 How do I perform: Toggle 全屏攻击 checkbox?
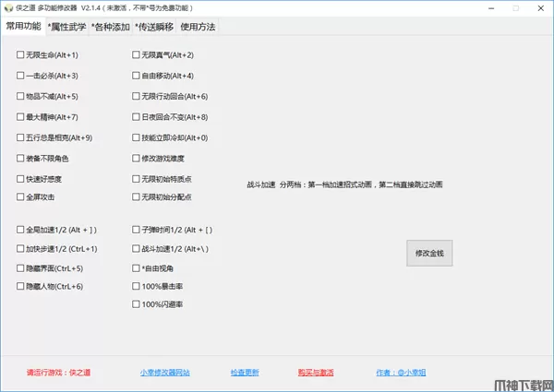[20, 196]
